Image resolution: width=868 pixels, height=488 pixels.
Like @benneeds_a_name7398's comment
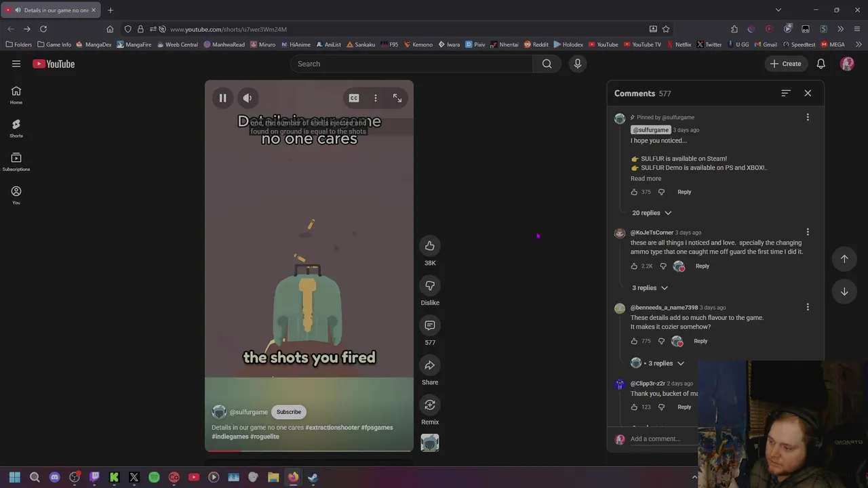point(634,342)
